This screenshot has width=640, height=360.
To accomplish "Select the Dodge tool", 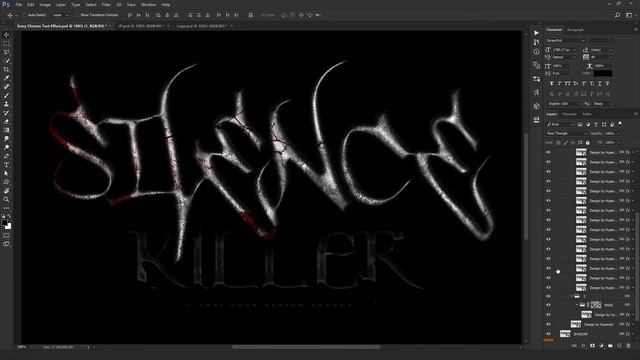I will click(7, 147).
